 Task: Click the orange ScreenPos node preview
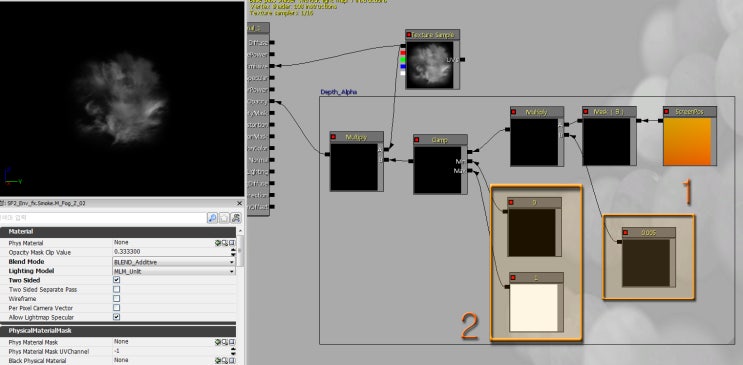(687, 141)
